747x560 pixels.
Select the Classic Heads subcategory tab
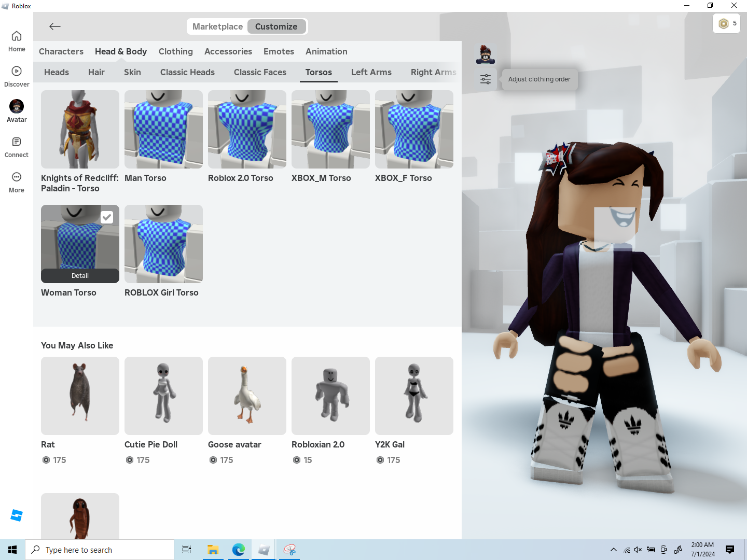click(x=187, y=72)
